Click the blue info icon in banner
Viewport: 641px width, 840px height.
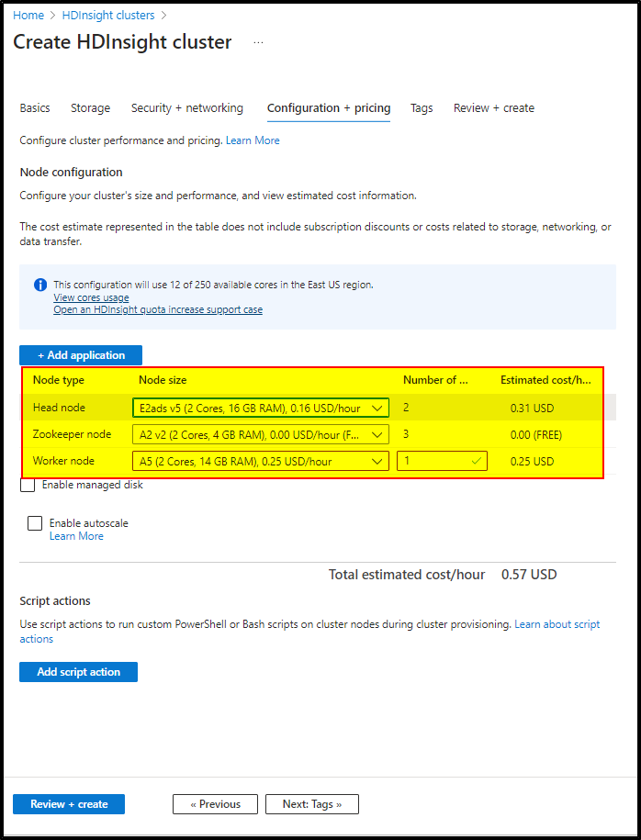tap(40, 285)
